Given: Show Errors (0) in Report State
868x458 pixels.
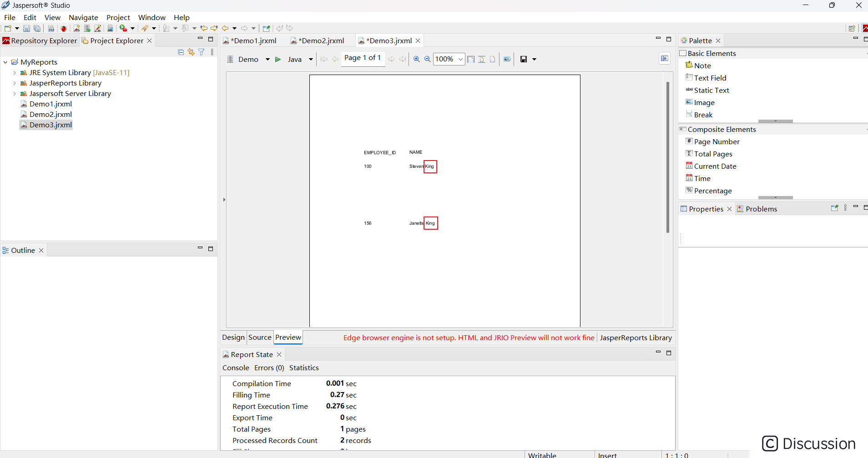Looking at the screenshot, I should [x=269, y=367].
